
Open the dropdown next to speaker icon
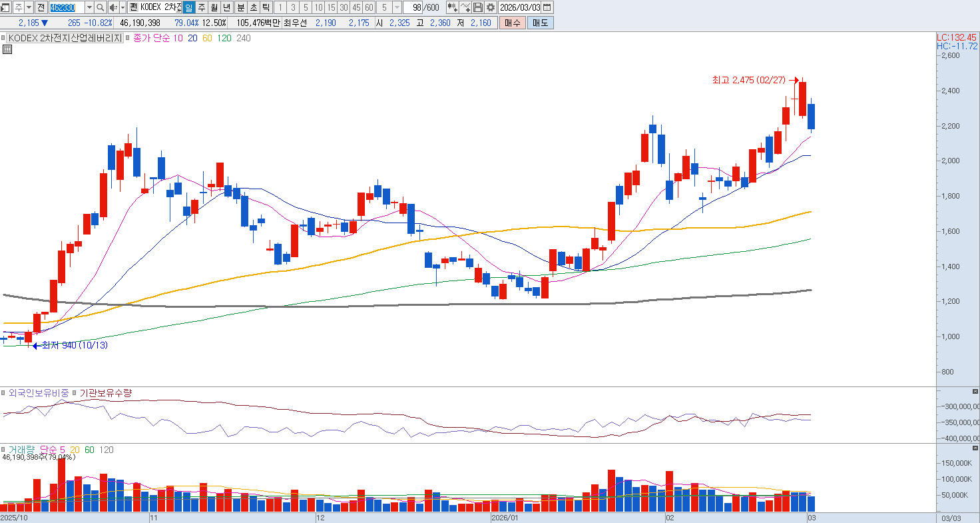tap(123, 7)
